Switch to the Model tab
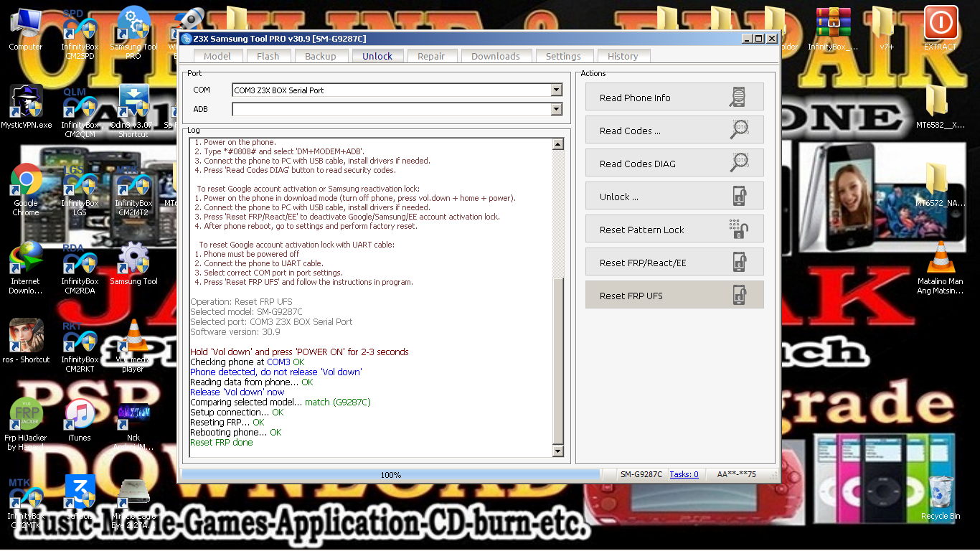This screenshot has width=980, height=551. (217, 56)
